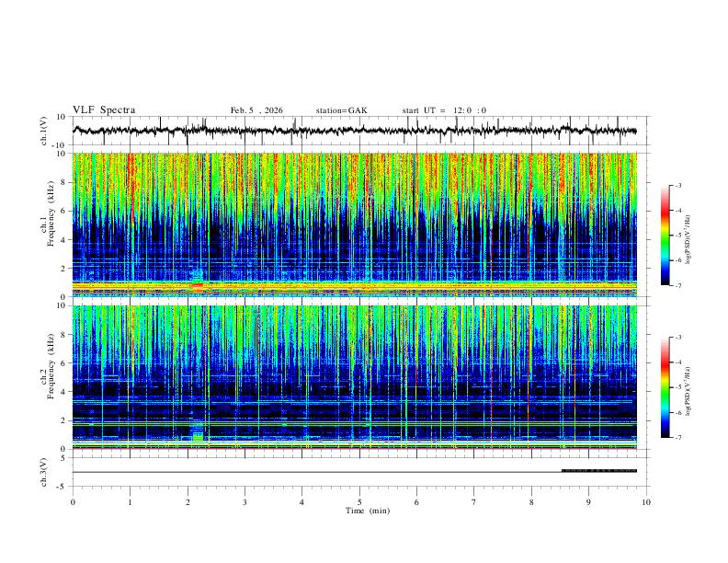Click the "station=GAK" label

(341, 110)
